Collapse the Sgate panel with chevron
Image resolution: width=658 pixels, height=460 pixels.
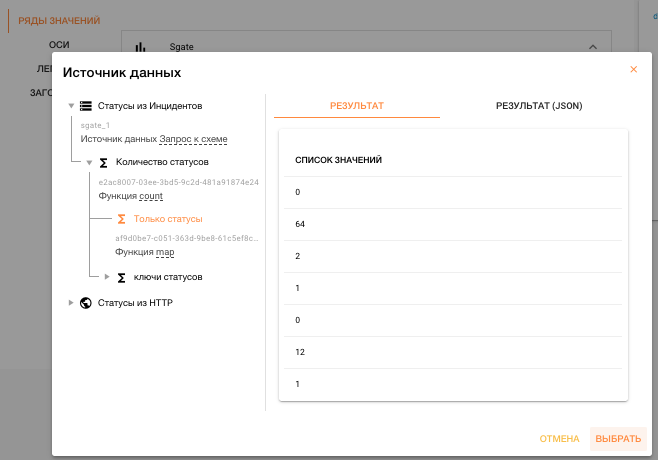pyautogui.click(x=593, y=47)
